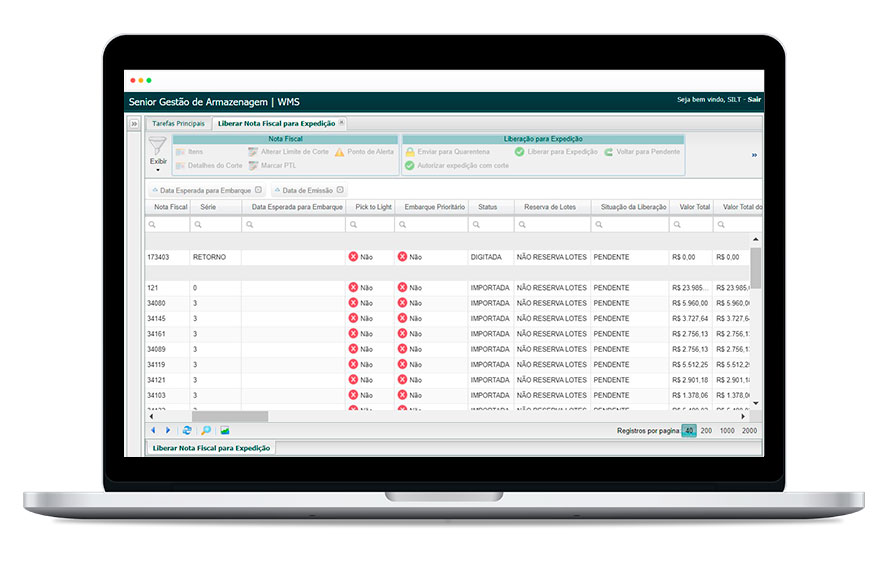The width and height of the screenshot is (890, 568).
Task: Click the horizontal scrollbar right arrow
Action: tap(743, 416)
